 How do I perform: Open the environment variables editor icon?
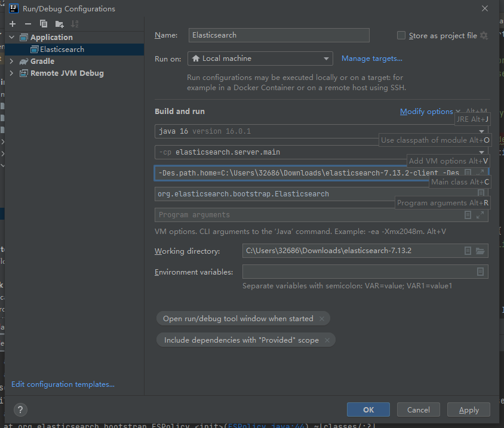click(x=480, y=272)
